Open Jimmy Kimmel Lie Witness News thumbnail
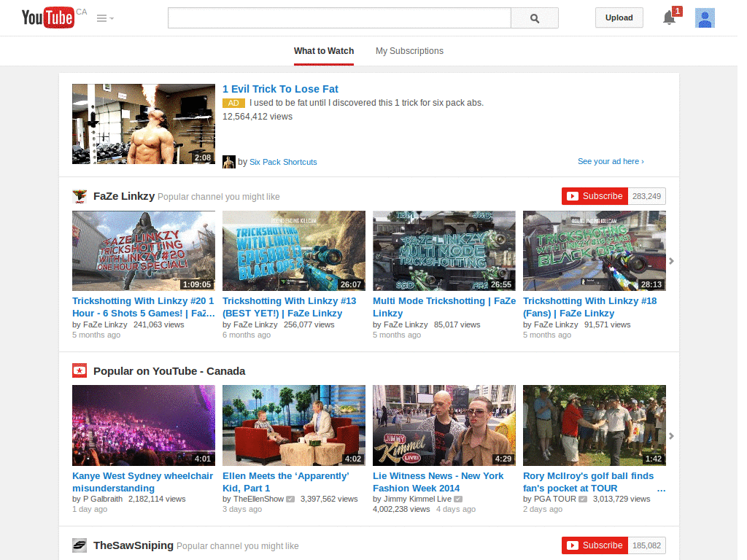 (444, 425)
